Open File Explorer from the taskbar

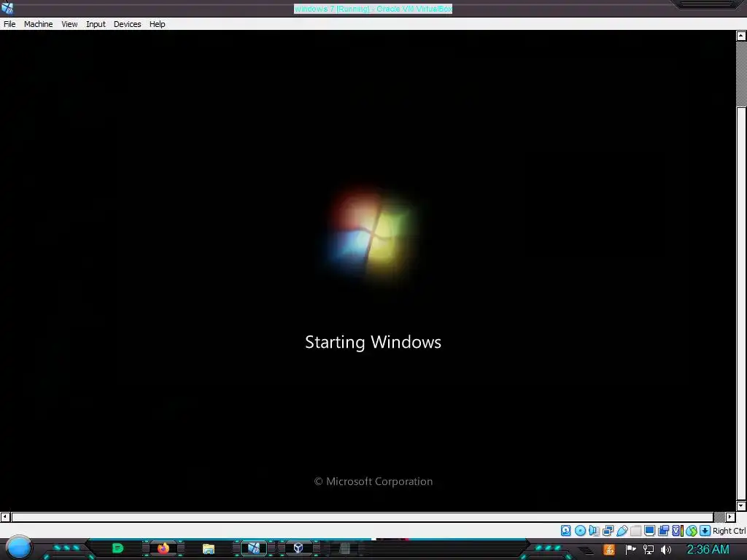click(208, 549)
